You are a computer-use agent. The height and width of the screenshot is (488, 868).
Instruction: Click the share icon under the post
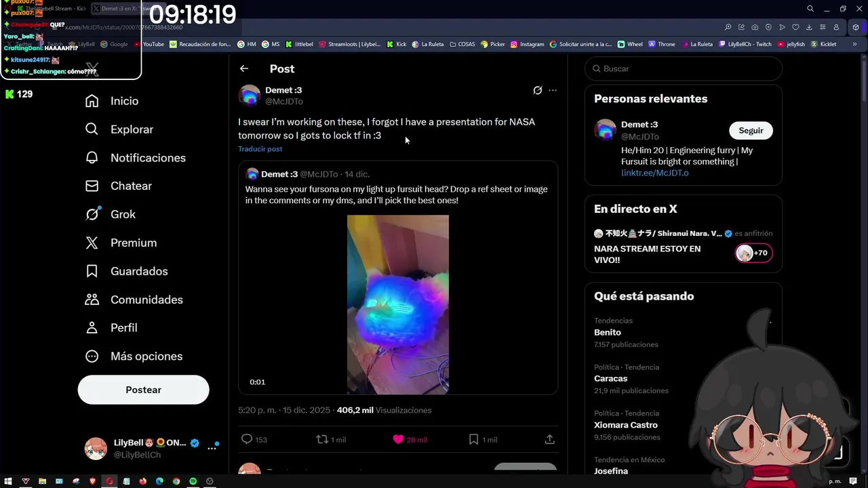(x=549, y=439)
